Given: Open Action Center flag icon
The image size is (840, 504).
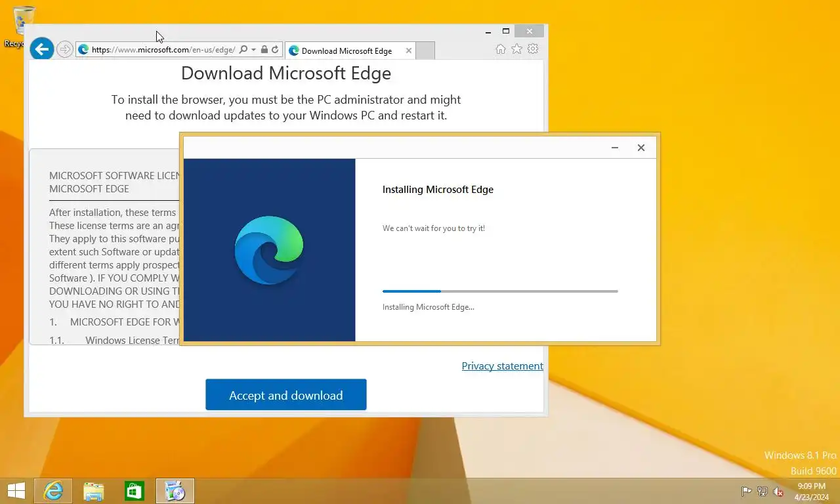Looking at the screenshot, I should click(x=746, y=492).
